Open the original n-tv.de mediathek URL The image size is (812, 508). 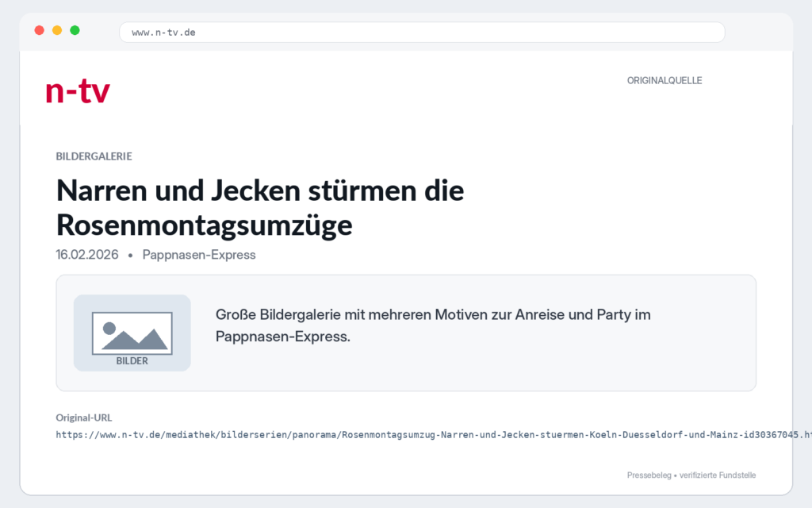pyautogui.click(x=434, y=435)
